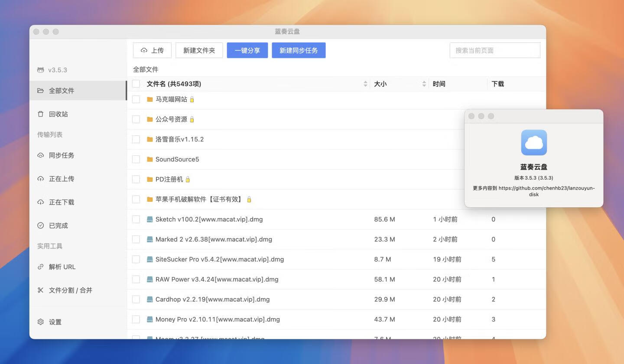Click the SiteSucker Pro v5.4.2[www.macat.vip].dmg name
Screen dimensions: 624x364
click(220, 259)
